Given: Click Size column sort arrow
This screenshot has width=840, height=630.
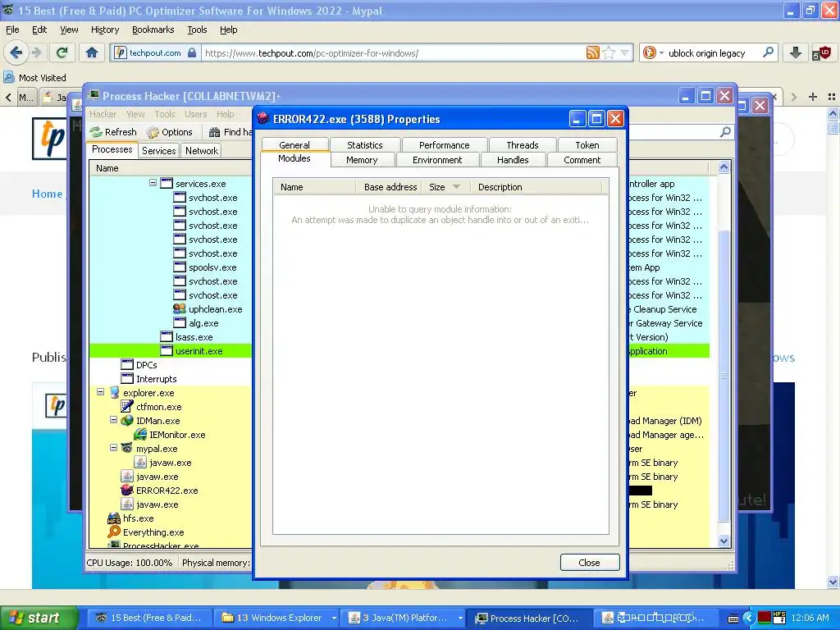Looking at the screenshot, I should pos(456,186).
